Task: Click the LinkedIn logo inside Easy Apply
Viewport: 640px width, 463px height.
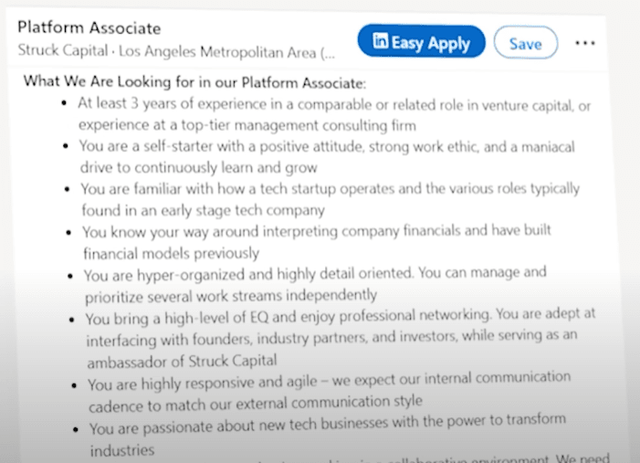Action: tap(380, 42)
